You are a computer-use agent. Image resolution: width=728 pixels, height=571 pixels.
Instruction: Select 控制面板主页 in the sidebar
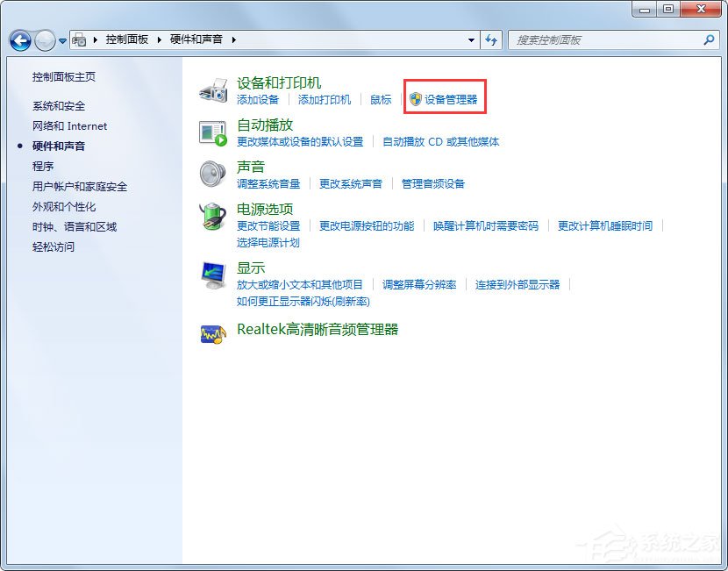coord(66,76)
